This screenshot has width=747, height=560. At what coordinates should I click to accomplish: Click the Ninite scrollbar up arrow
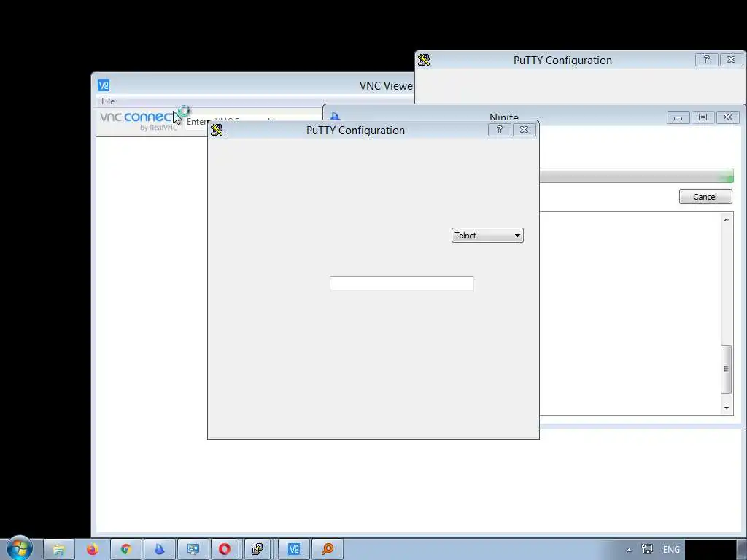tap(727, 219)
